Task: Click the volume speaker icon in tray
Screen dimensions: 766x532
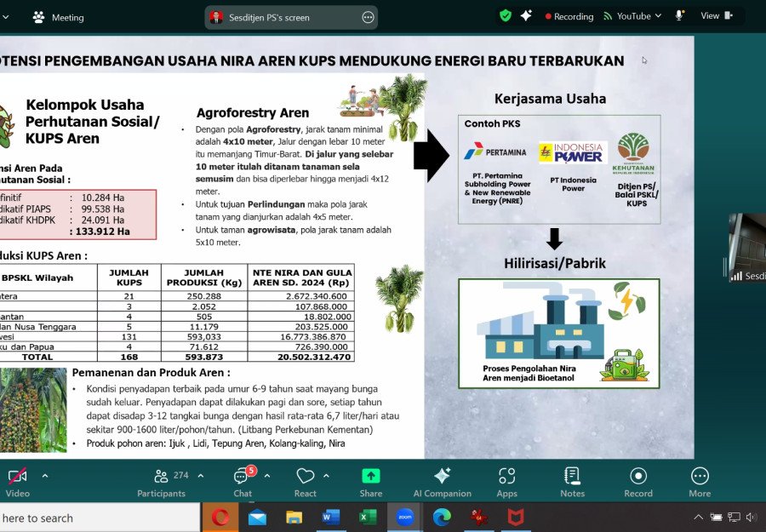Action: (752, 517)
